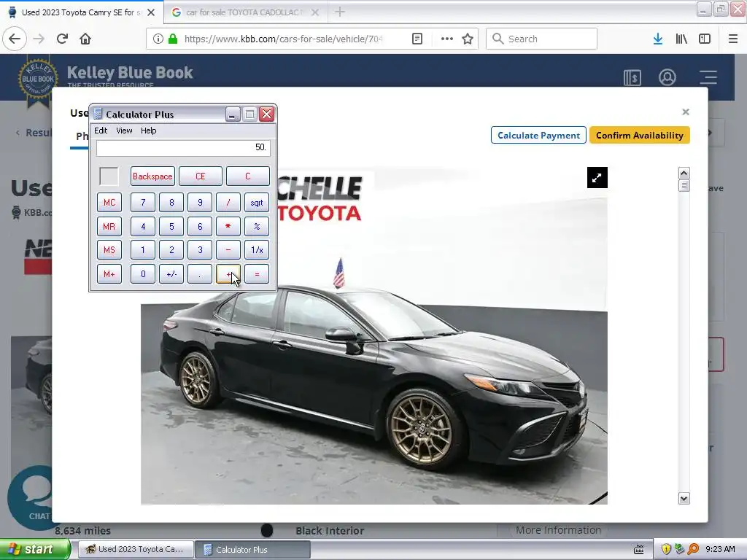Click calculator digit 9

[x=200, y=203]
